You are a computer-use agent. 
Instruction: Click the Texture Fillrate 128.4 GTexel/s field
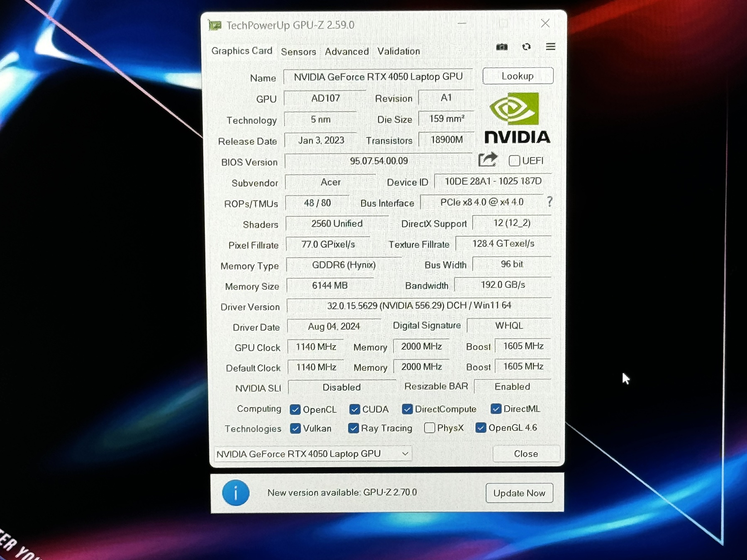(503, 243)
